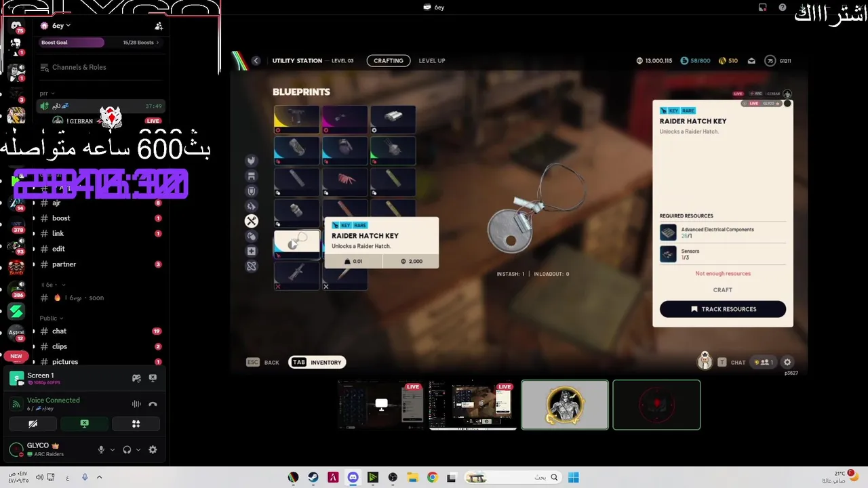Viewport: 868px width, 488px height.
Task: Open the Discord user settings gear
Action: coord(153,449)
